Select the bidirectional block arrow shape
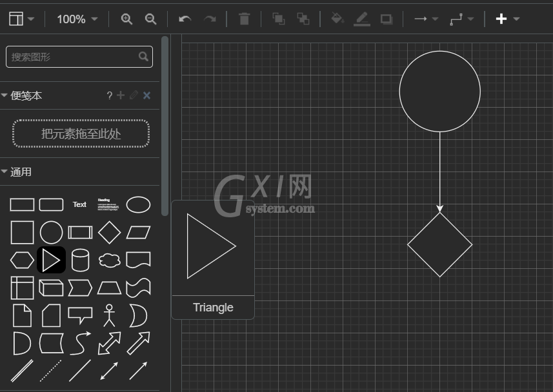This screenshot has height=392, width=553. [x=109, y=343]
